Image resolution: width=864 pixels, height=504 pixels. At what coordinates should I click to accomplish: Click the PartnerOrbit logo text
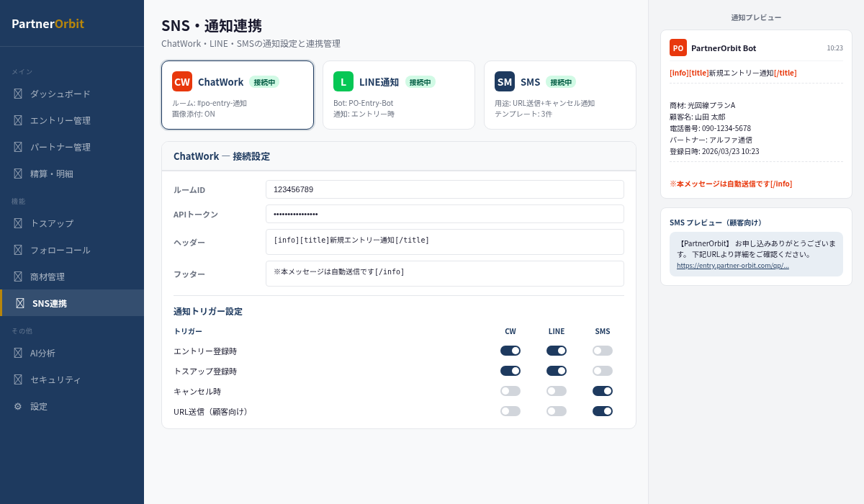pos(48,24)
